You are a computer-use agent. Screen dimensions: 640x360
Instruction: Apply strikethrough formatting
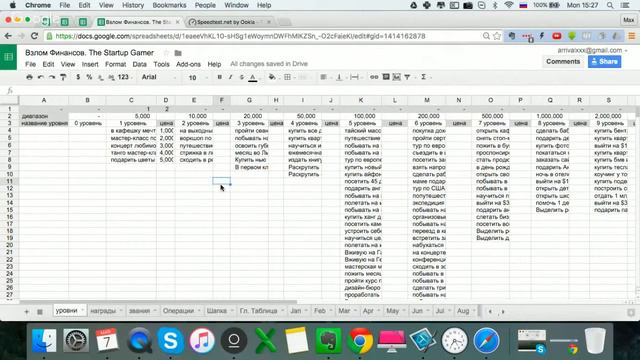242,77
